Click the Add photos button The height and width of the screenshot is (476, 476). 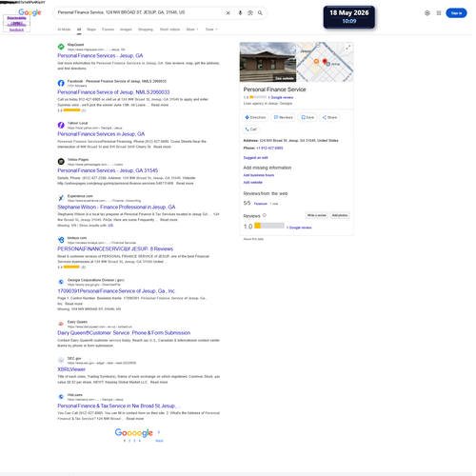[x=340, y=215]
